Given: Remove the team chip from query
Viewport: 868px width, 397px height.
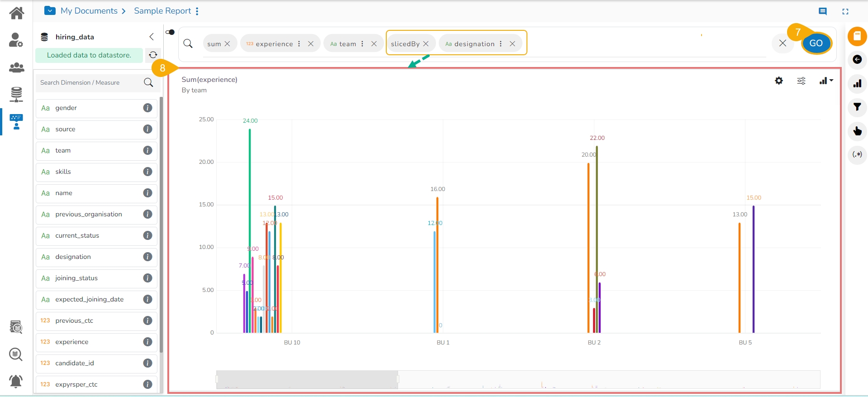Looking at the screenshot, I should 374,44.
